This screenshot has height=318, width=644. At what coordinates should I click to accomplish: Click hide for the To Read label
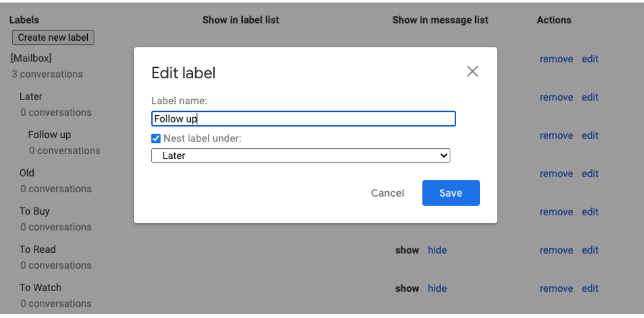tap(437, 250)
